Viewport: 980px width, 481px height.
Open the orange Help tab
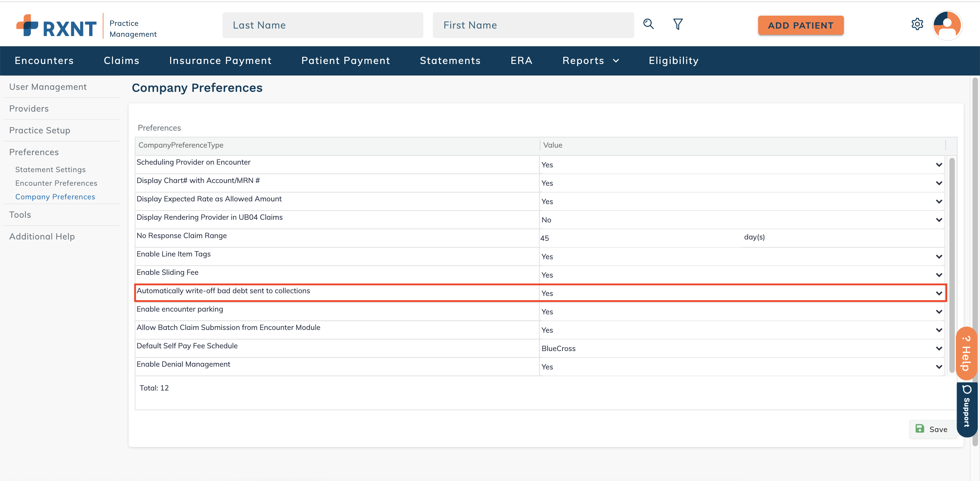(966, 354)
